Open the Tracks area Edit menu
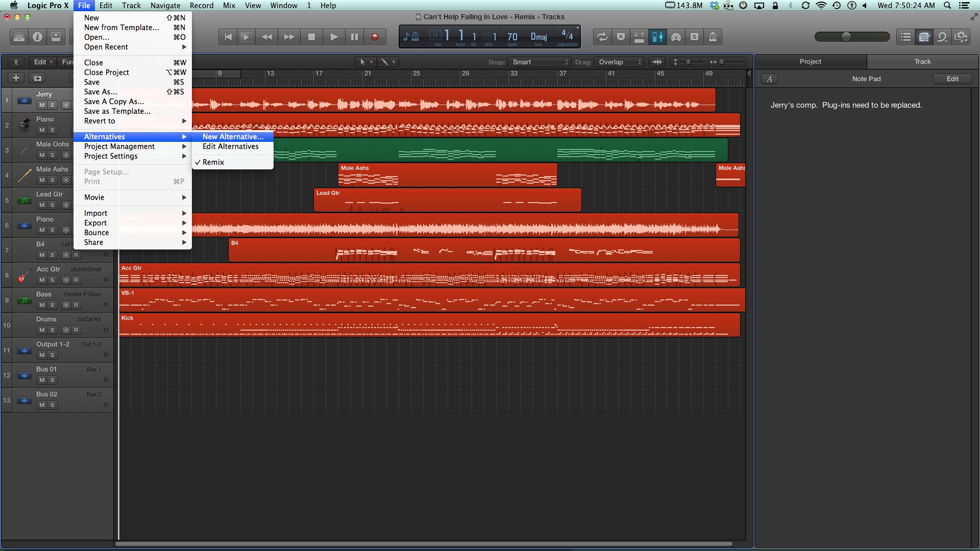Image resolution: width=980 pixels, height=551 pixels. pyautogui.click(x=43, y=62)
